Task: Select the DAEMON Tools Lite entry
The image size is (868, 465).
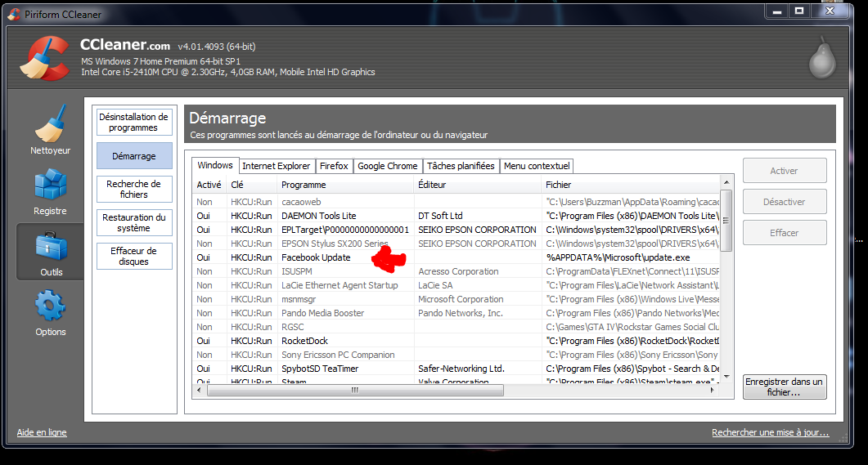Action: point(456,216)
